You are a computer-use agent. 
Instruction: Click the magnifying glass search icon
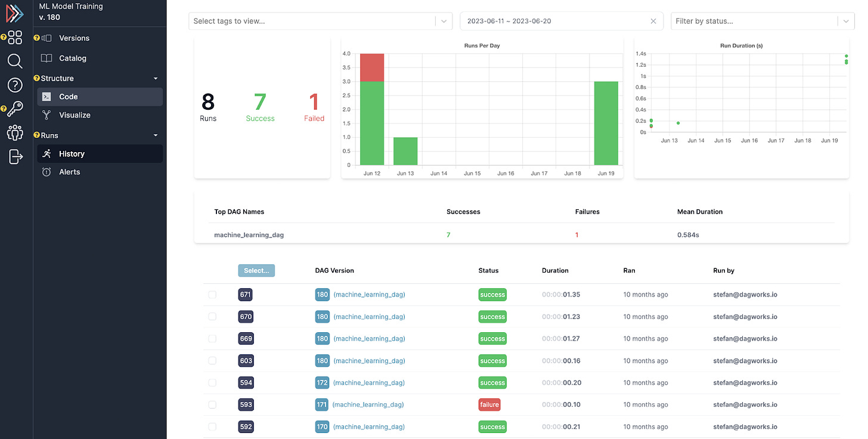(15, 61)
